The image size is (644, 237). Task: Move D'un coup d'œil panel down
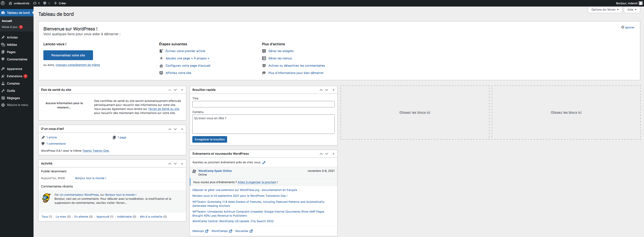175,129
